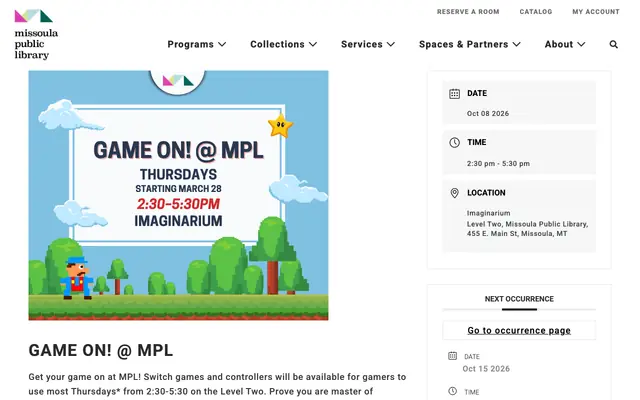
Task: Click the GAME ON! @ MPL heading
Action: pos(101,351)
